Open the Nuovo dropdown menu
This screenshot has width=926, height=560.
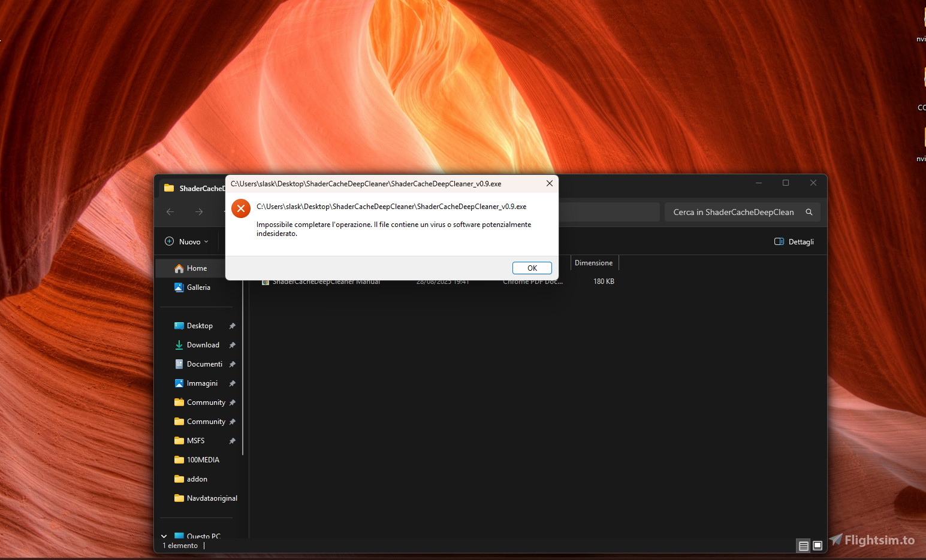coord(187,241)
